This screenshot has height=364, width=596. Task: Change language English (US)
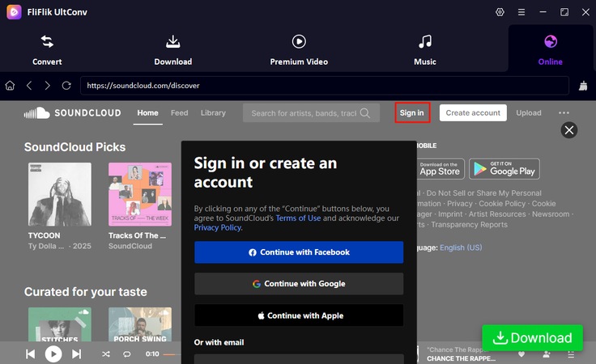461,248
